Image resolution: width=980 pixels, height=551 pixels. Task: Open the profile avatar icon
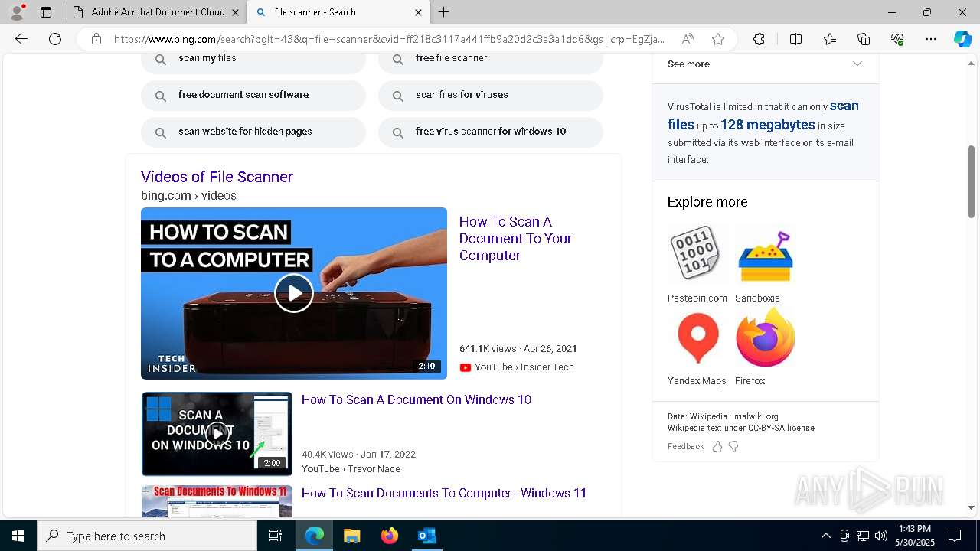[17, 11]
